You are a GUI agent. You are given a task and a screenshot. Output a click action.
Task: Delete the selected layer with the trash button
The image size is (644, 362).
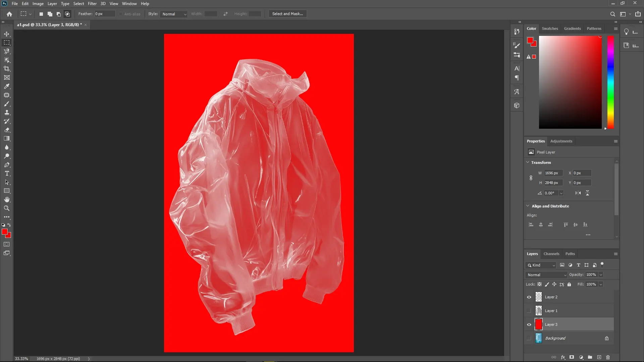tap(608, 357)
